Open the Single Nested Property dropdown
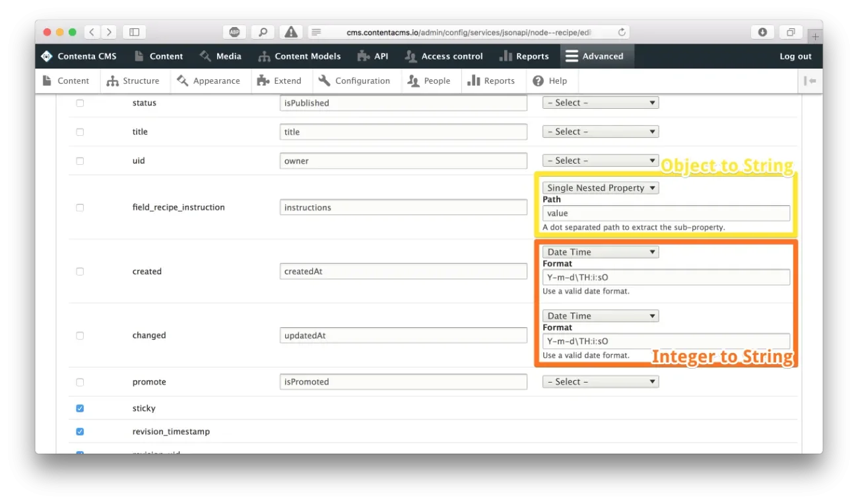This screenshot has height=504, width=858. point(601,188)
